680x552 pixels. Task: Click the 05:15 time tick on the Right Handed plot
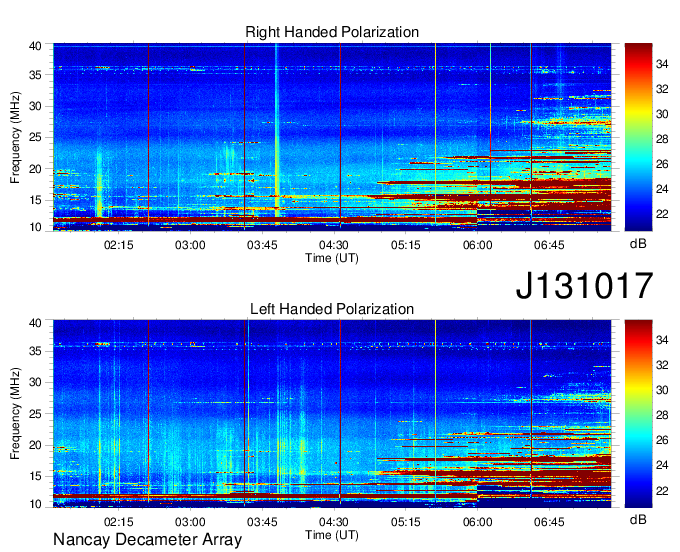[x=405, y=245]
